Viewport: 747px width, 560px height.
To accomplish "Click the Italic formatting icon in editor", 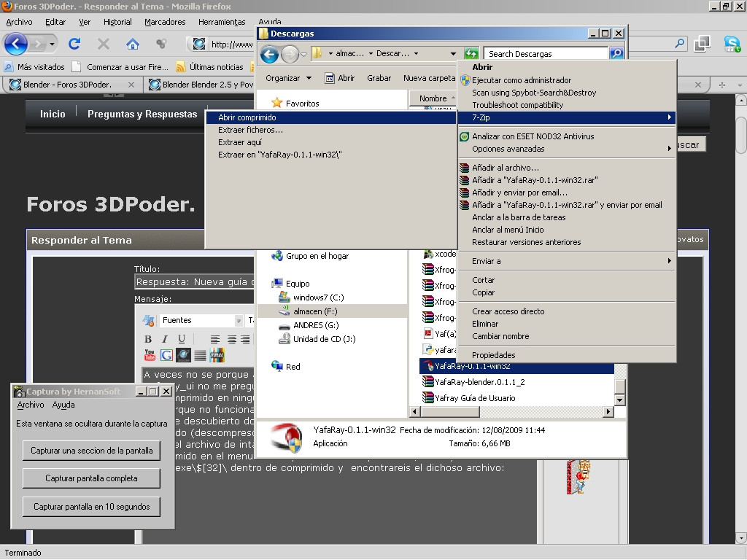I will [x=165, y=339].
